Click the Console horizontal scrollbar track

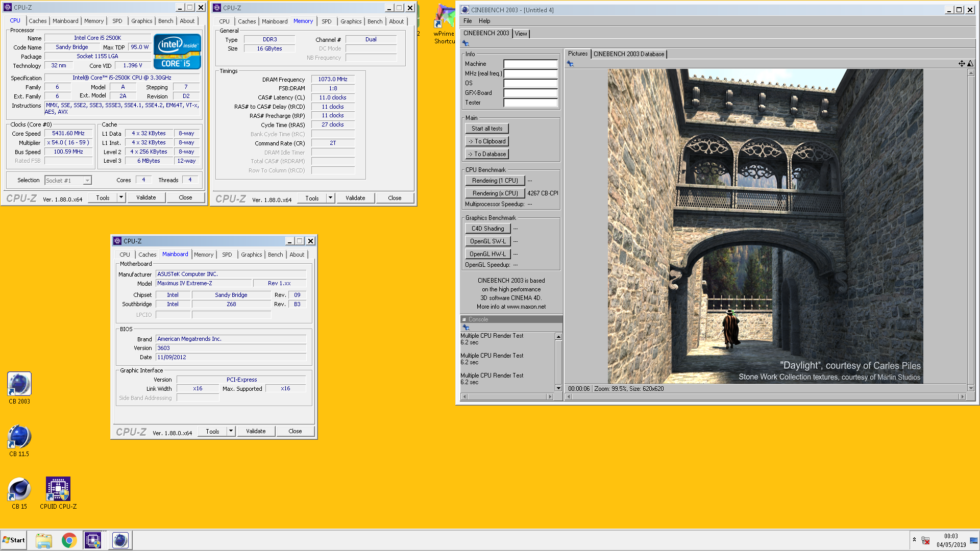point(507,396)
